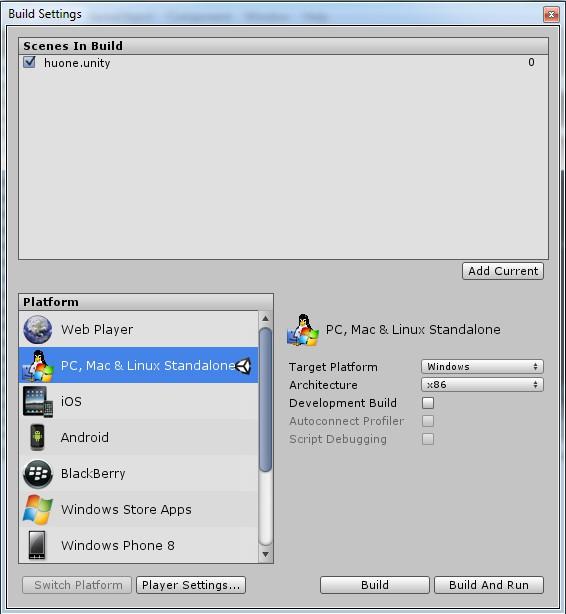
Task: Click the PC, Mac & Linux penguin icon in the Platform list
Action: [38, 365]
